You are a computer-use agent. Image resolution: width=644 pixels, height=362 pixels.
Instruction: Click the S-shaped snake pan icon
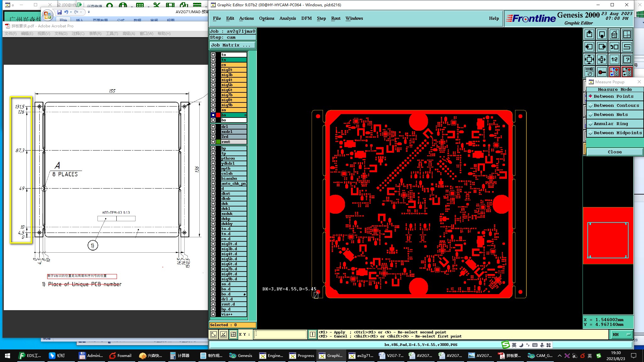point(627,47)
